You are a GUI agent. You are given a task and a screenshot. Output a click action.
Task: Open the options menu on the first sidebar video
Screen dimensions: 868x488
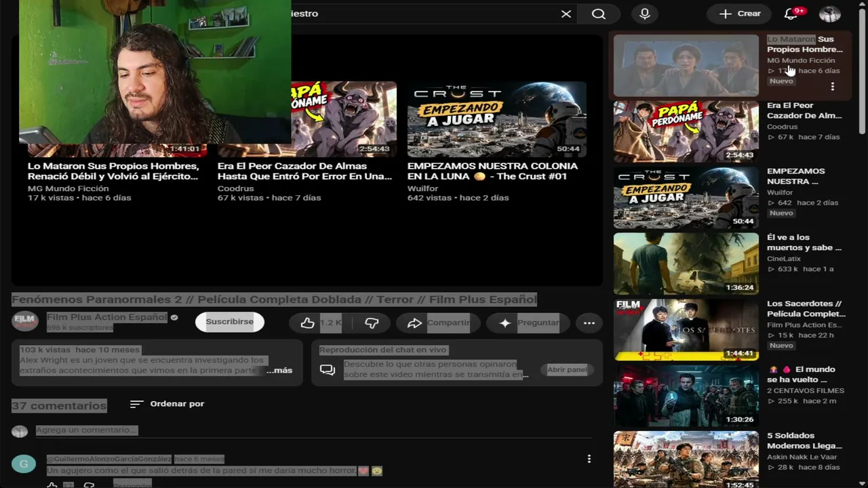point(833,87)
